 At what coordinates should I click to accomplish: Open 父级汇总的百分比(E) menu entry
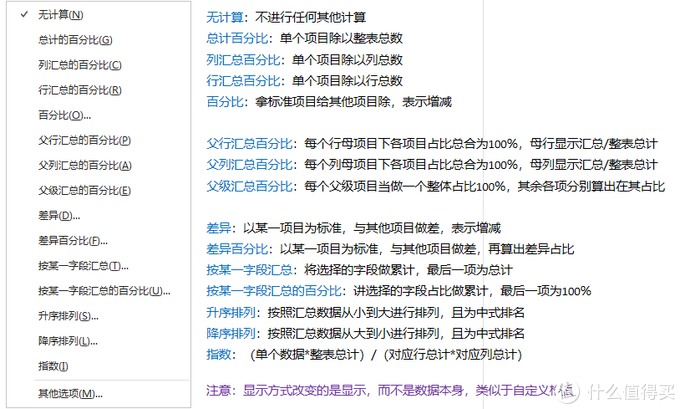tap(85, 190)
